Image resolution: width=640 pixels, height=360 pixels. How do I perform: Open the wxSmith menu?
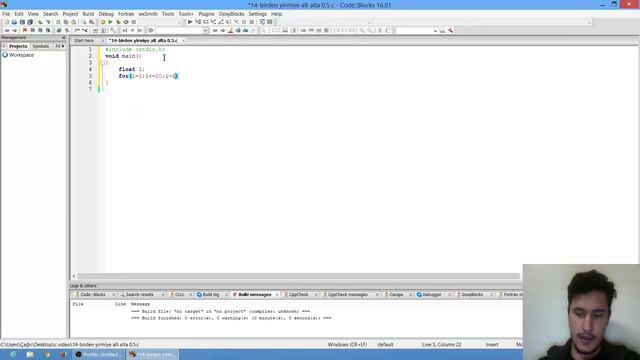point(148,14)
